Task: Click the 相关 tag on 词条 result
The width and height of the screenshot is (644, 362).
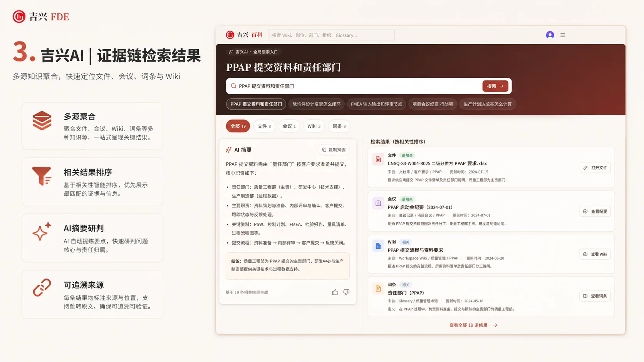Action: tap(406, 285)
